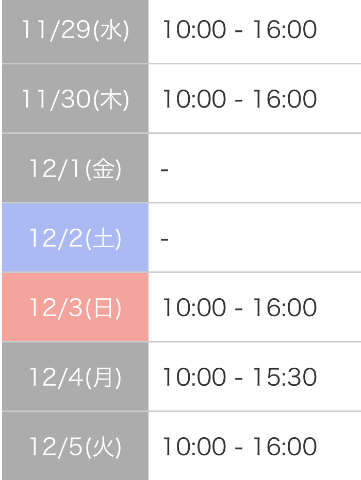Select the 12/1(金) date cell
The image size is (361, 480).
pyautogui.click(x=75, y=168)
